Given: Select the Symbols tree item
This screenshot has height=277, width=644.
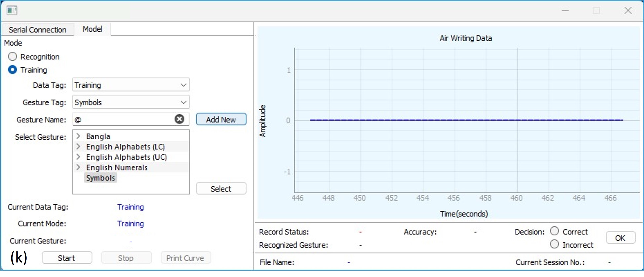Looking at the screenshot, I should 101,178.
